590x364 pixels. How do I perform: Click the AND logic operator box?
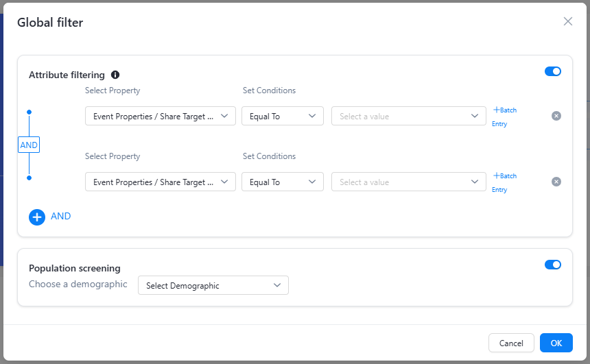(29, 145)
